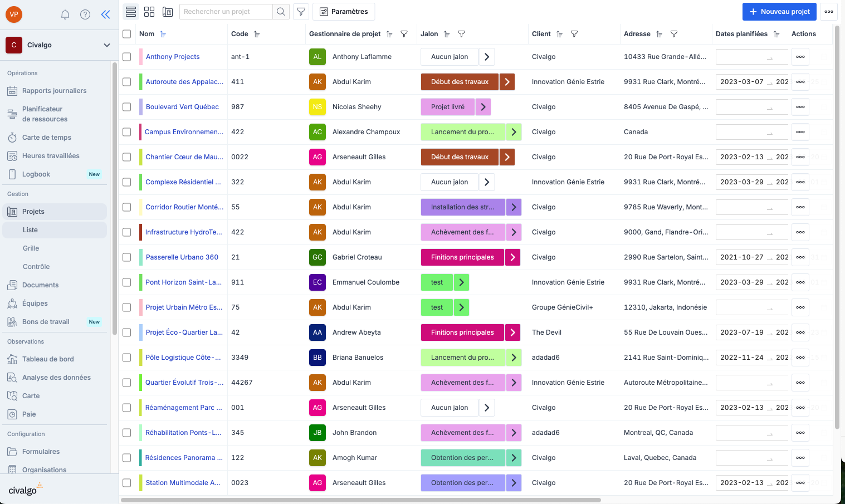Toggle the select-all header checkbox

tap(127, 34)
